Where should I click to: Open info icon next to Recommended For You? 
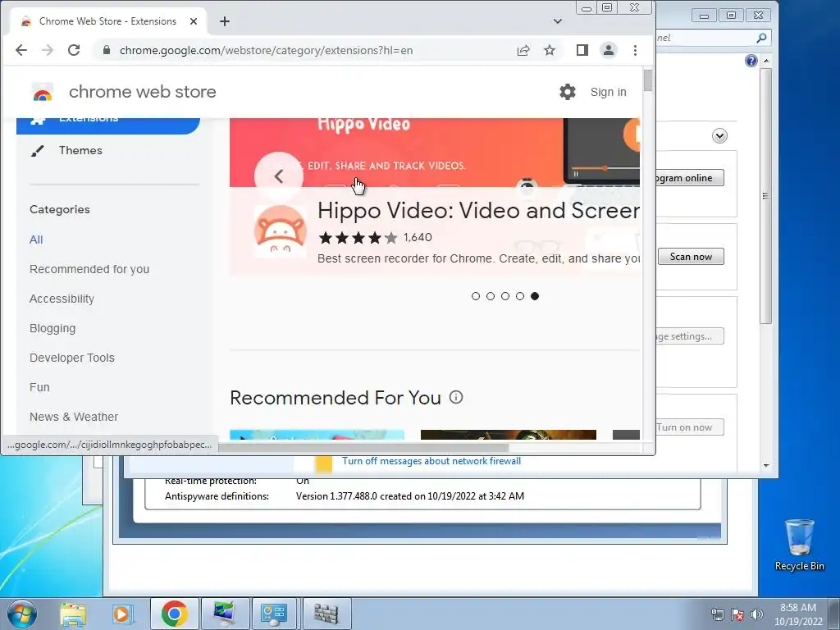tap(456, 398)
